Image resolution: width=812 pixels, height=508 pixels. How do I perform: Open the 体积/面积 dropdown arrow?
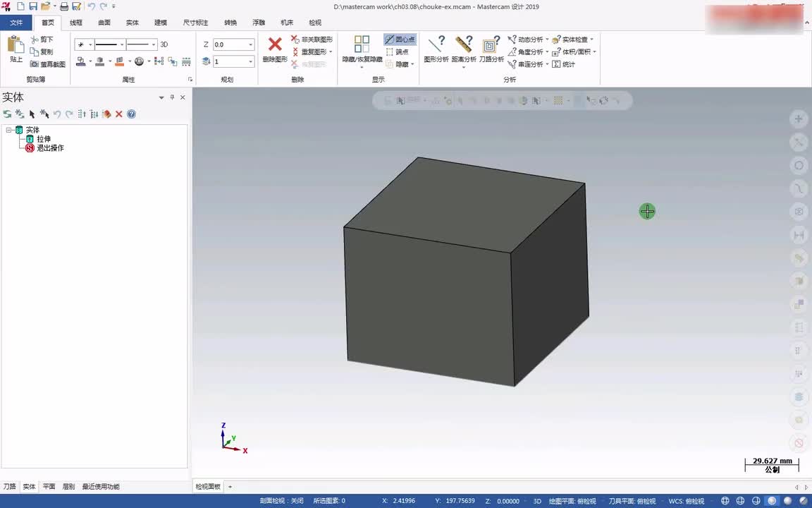coord(594,52)
